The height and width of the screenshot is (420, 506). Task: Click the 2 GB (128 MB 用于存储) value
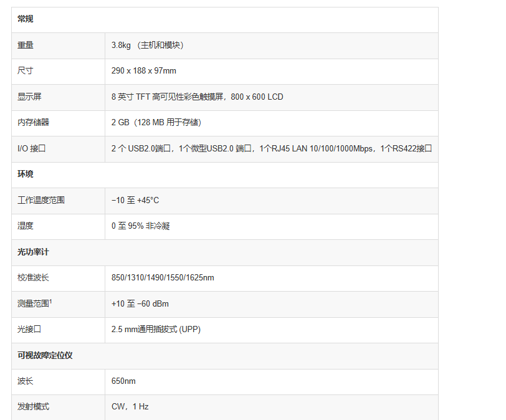156,122
